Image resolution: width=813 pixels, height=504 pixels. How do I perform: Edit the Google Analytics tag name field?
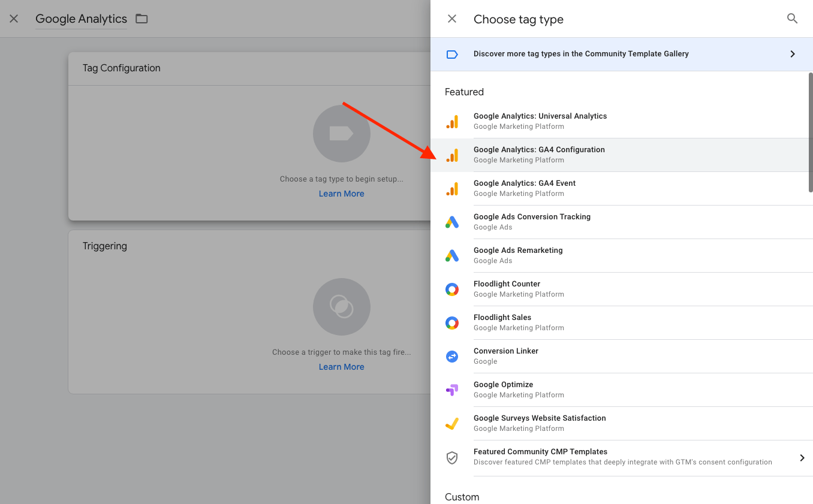coord(81,19)
